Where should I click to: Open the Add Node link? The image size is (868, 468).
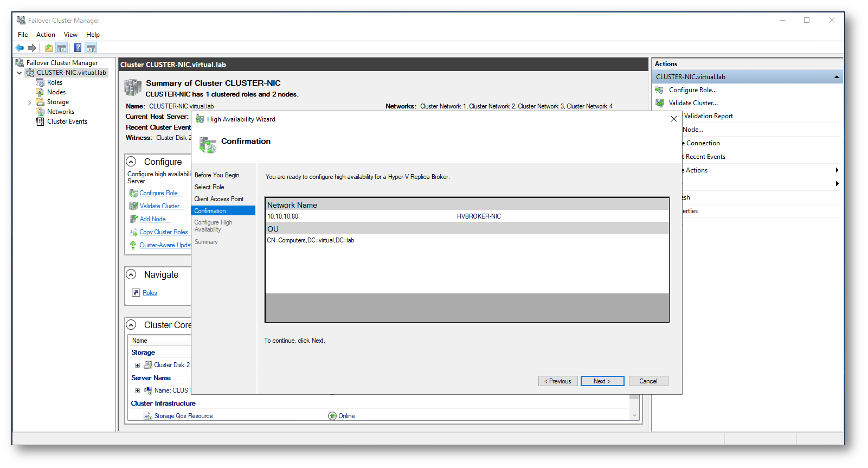155,219
